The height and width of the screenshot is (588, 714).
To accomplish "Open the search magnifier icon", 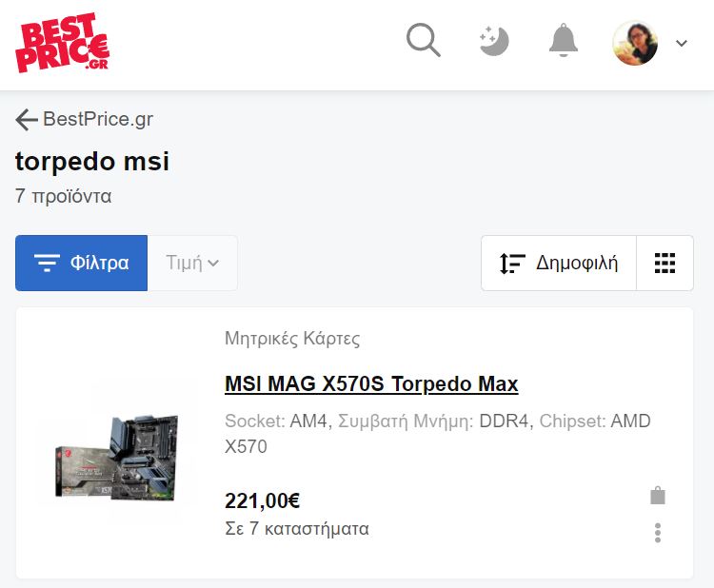I will coord(423,40).
